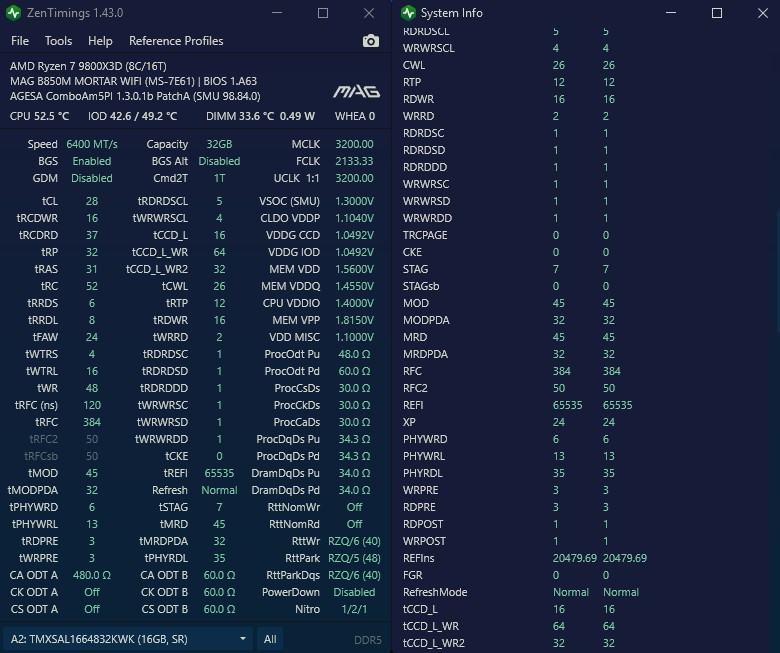Click the CPU 52.5 °C temperature reading
The width and height of the screenshot is (780, 653).
(39, 116)
